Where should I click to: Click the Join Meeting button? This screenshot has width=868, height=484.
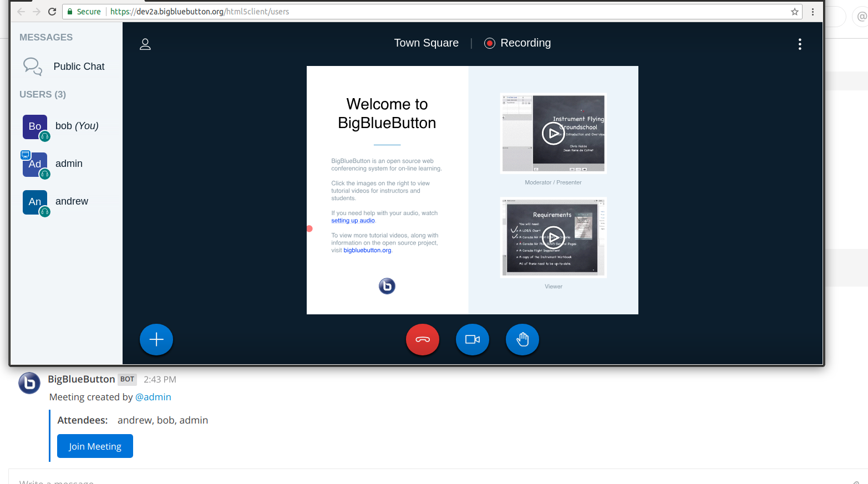(95, 446)
